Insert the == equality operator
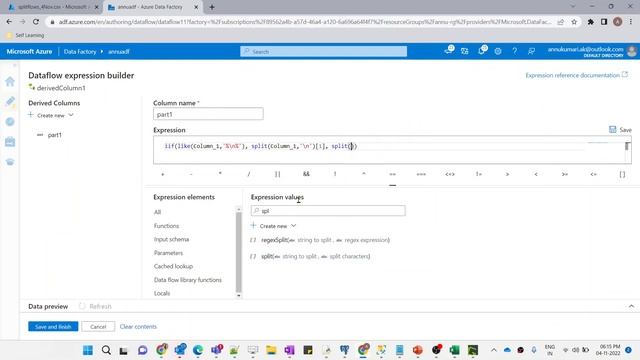 click(x=392, y=174)
